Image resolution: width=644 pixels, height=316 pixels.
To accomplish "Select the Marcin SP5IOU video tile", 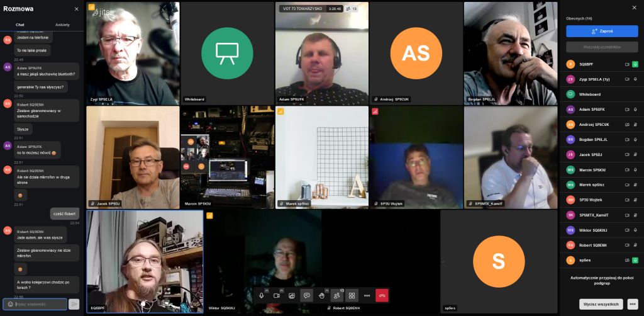I will [227, 157].
